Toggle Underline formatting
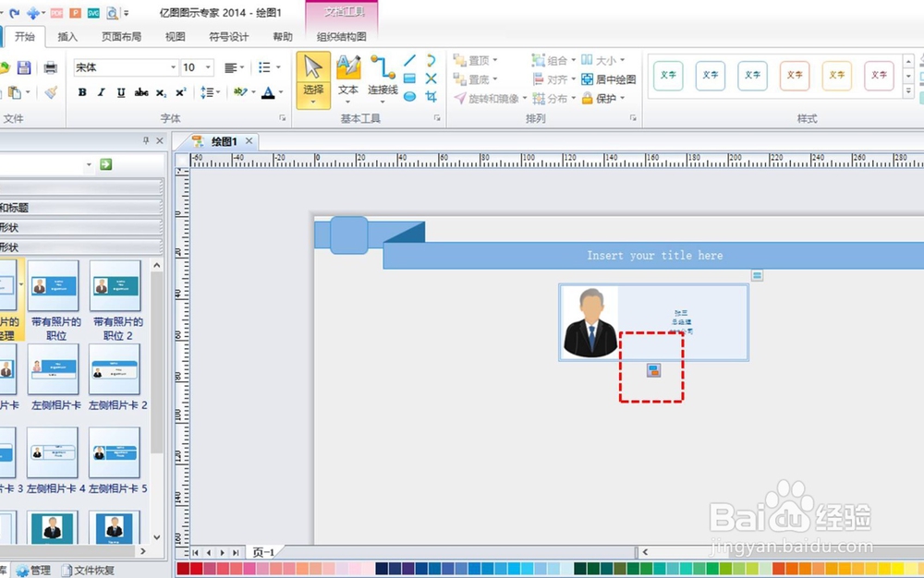Image resolution: width=924 pixels, height=578 pixels. point(121,92)
